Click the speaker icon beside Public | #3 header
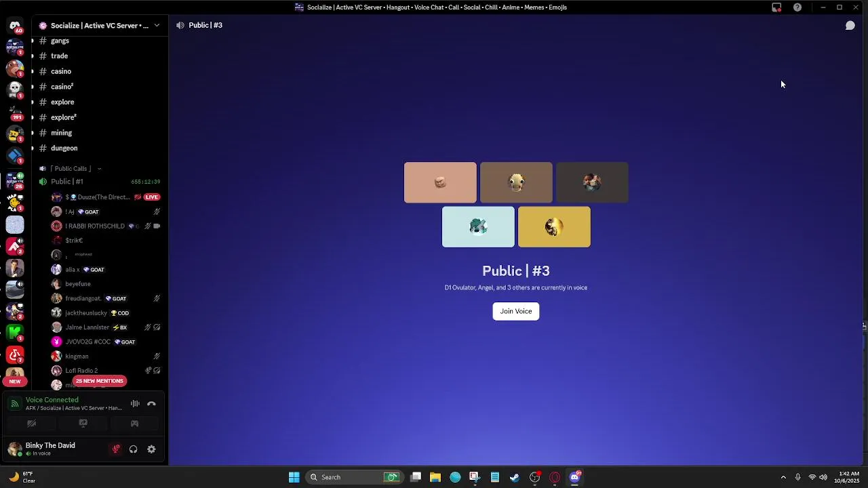 180,25
